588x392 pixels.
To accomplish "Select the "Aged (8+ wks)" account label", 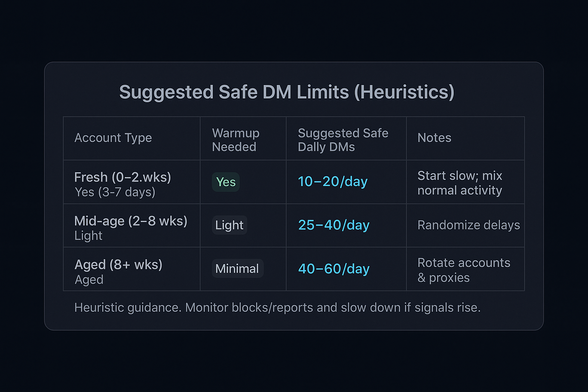I will click(118, 265).
